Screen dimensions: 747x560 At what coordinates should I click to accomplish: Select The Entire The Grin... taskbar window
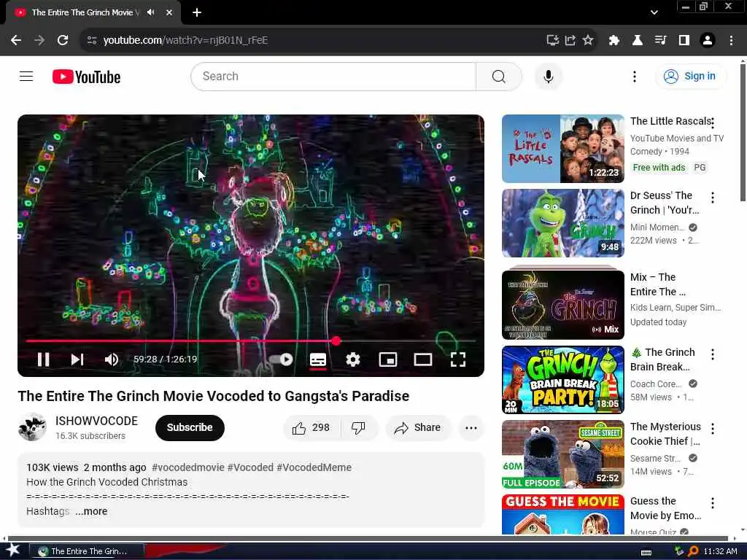(87, 551)
